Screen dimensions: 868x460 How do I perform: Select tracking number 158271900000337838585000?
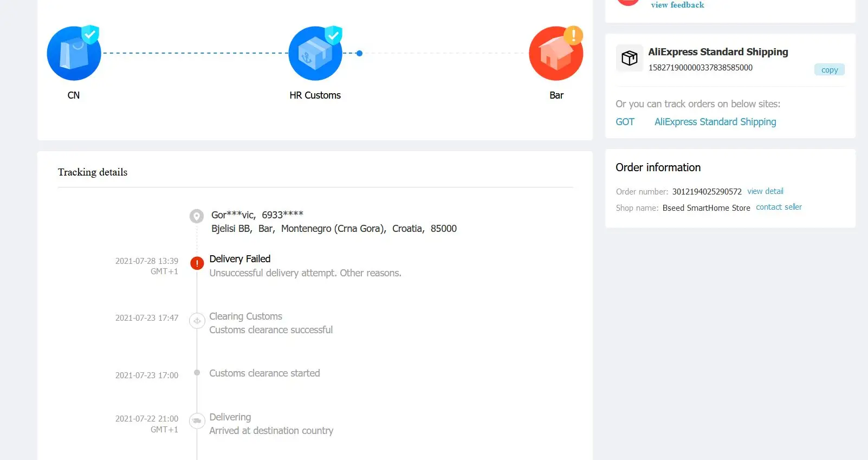point(701,68)
